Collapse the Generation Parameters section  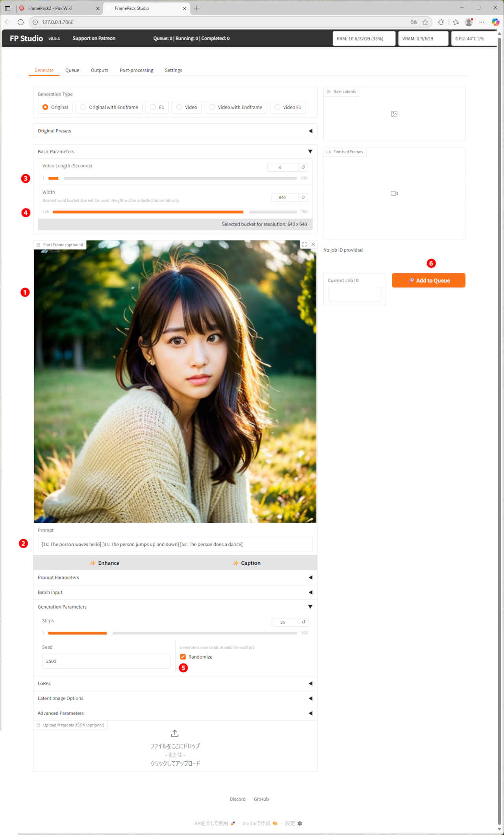[x=310, y=607]
